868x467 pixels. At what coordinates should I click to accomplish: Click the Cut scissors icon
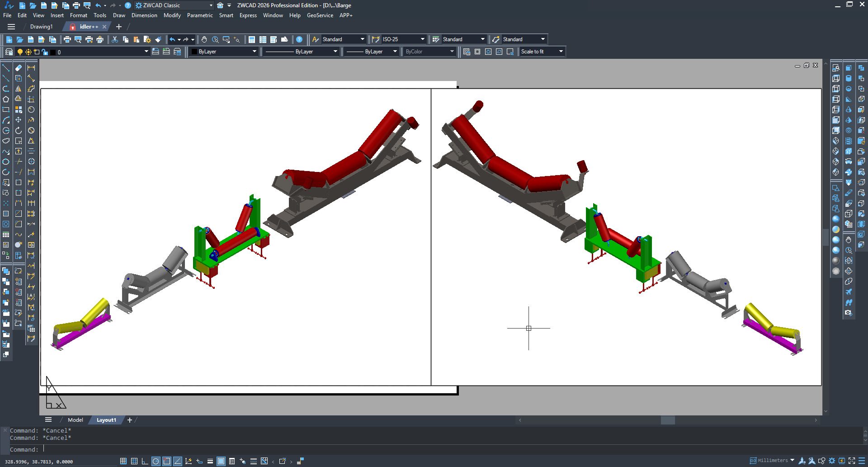click(115, 39)
